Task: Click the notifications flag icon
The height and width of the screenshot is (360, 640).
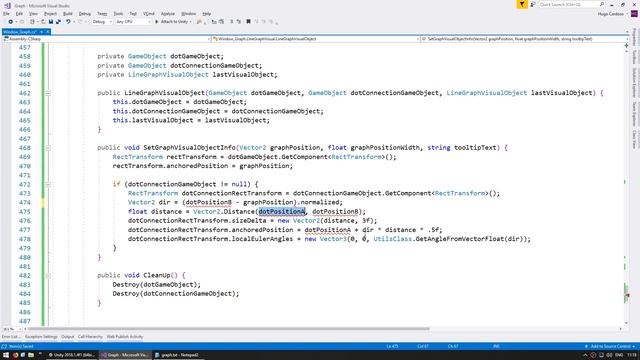Action: 522,4
